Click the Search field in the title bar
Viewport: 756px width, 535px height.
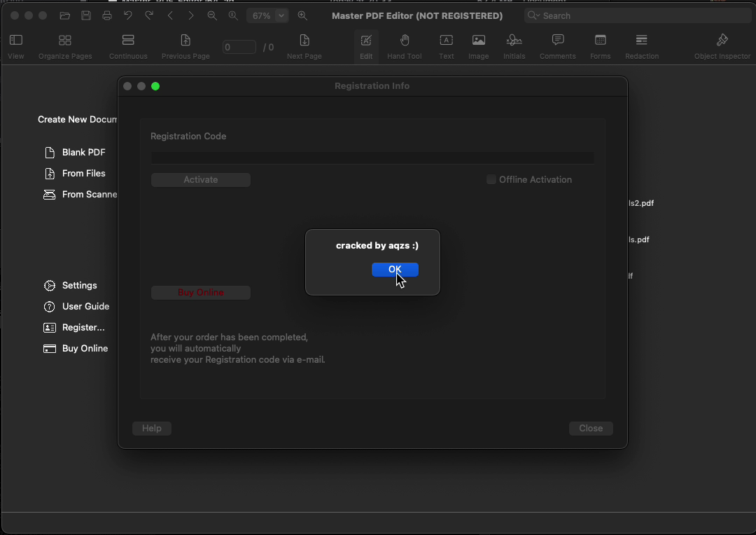[637, 15]
